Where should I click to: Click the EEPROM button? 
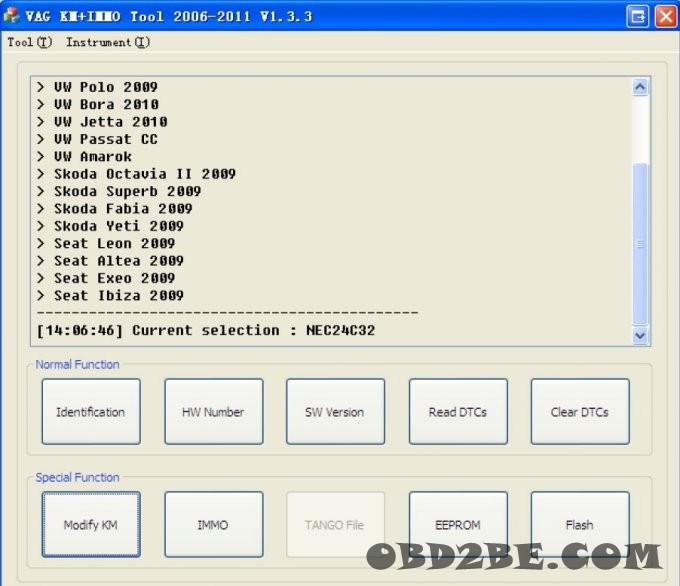pyautogui.click(x=458, y=524)
